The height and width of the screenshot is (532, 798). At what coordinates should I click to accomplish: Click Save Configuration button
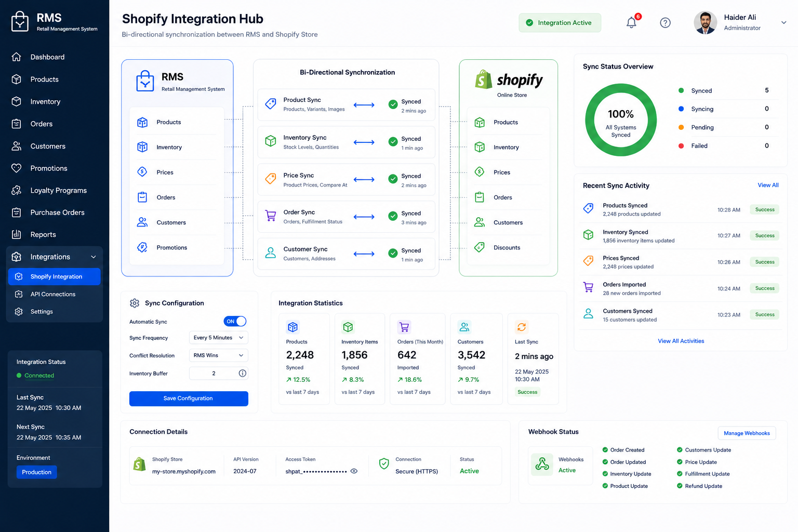click(189, 398)
